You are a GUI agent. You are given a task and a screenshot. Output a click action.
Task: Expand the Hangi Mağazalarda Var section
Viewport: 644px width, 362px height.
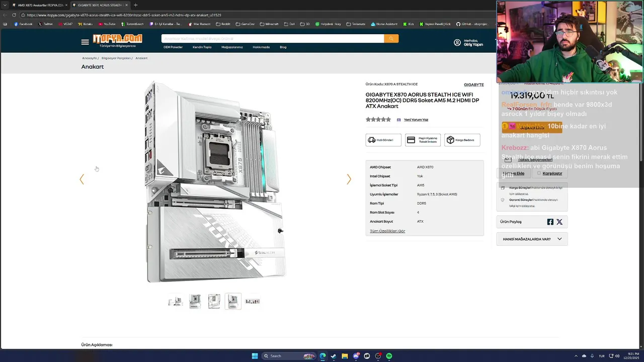click(532, 239)
